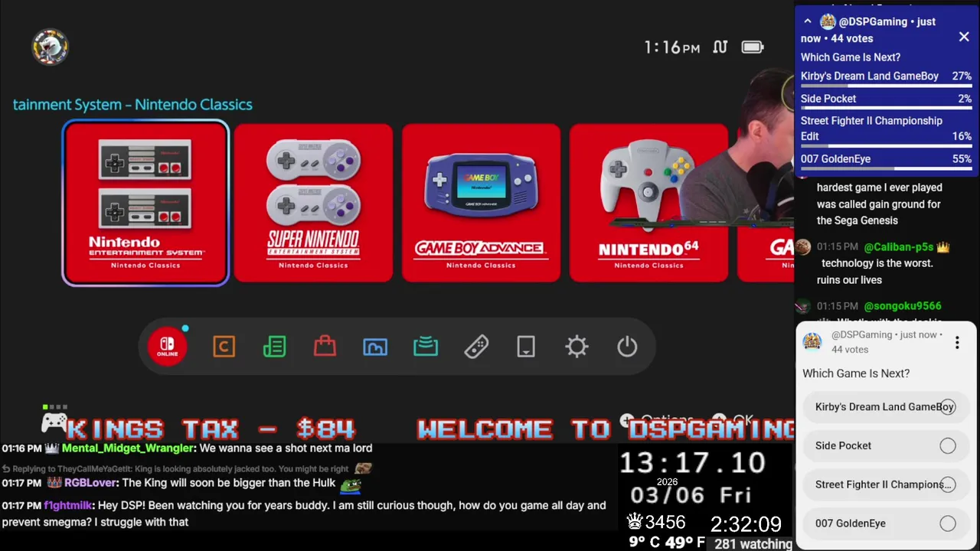Click the 1:16 PM system clock

(x=671, y=47)
